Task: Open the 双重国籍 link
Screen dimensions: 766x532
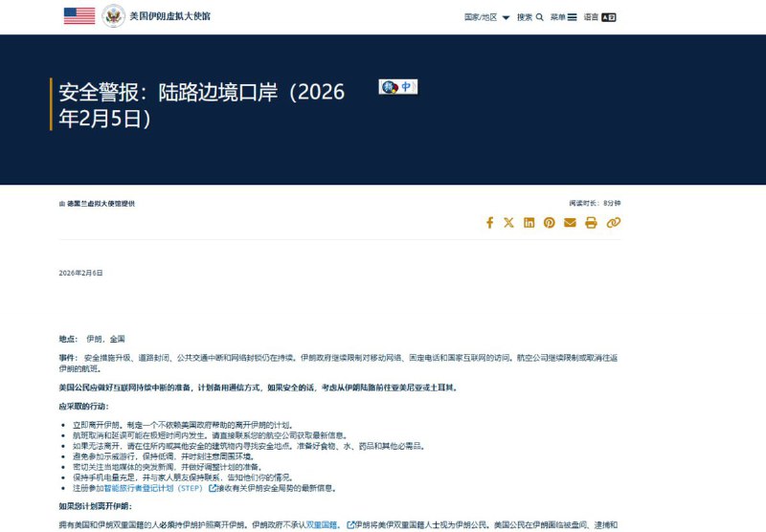Action: point(322,525)
